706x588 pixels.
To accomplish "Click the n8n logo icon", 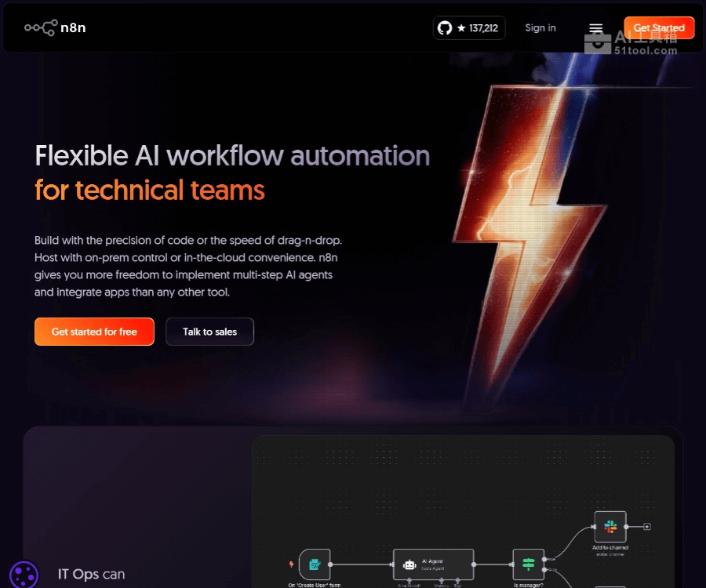I will [x=40, y=28].
